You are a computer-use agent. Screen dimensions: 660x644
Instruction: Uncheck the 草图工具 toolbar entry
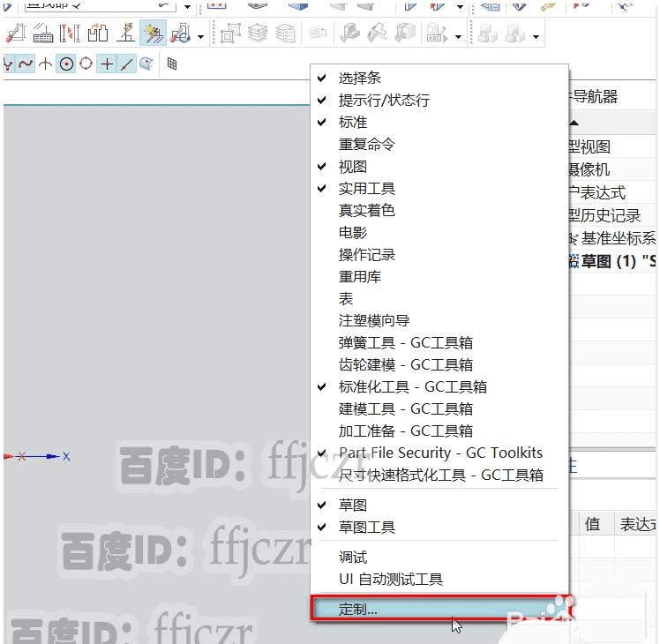click(x=439, y=527)
